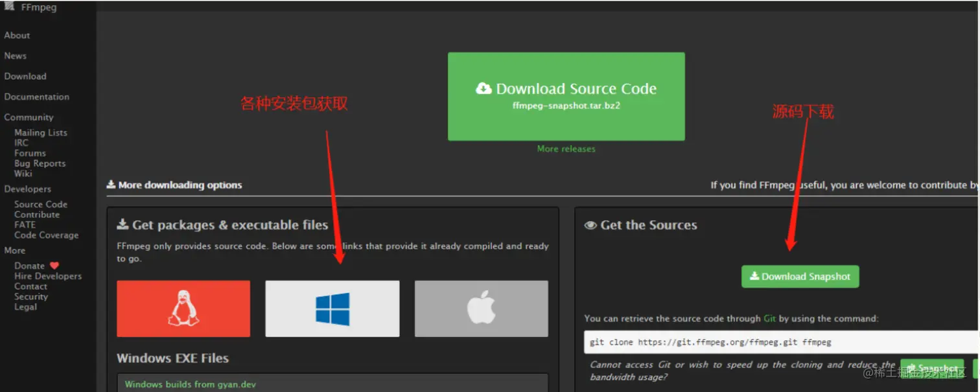
Task: Open the Legal sidebar link
Action: [25, 307]
